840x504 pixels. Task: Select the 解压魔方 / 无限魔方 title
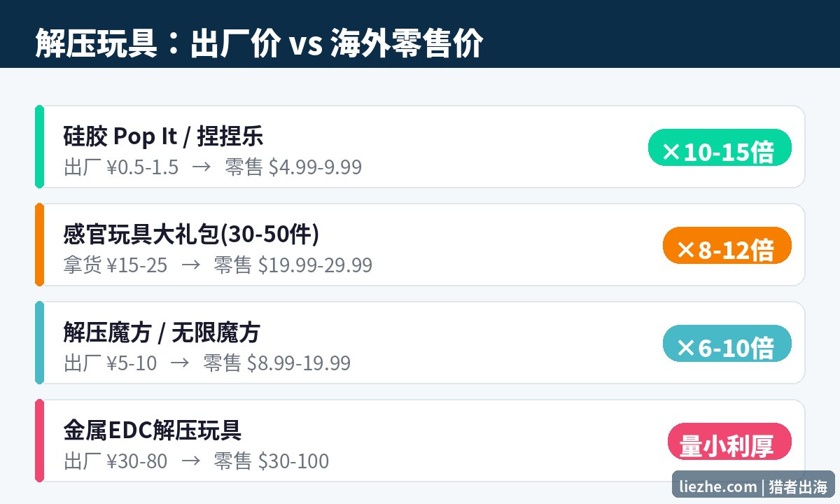tap(162, 332)
